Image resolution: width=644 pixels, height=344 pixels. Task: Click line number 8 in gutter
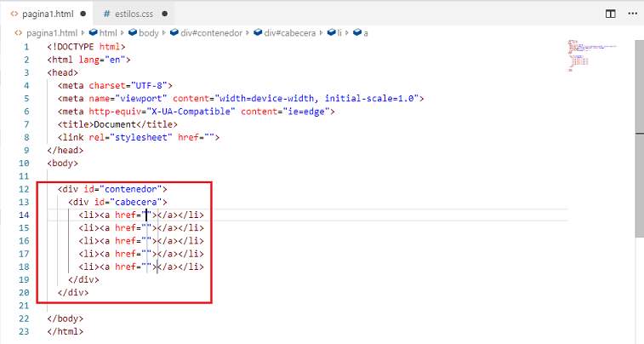click(26, 137)
